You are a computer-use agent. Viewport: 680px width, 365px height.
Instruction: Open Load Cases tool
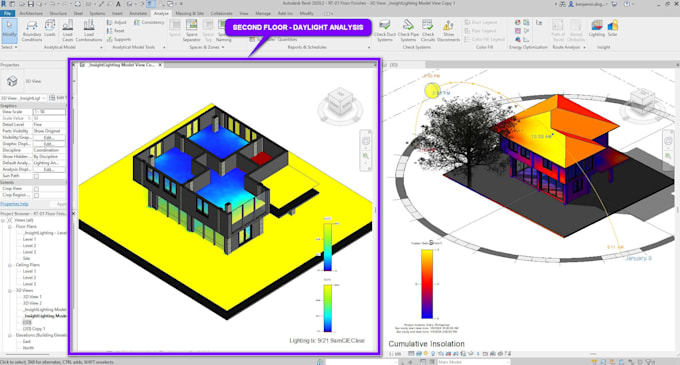pos(68,30)
